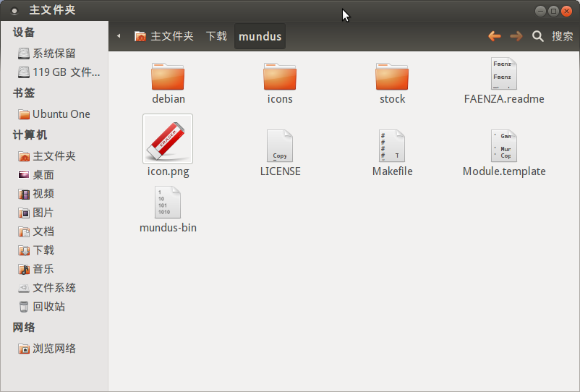Click the icon.png file name

[x=168, y=171]
